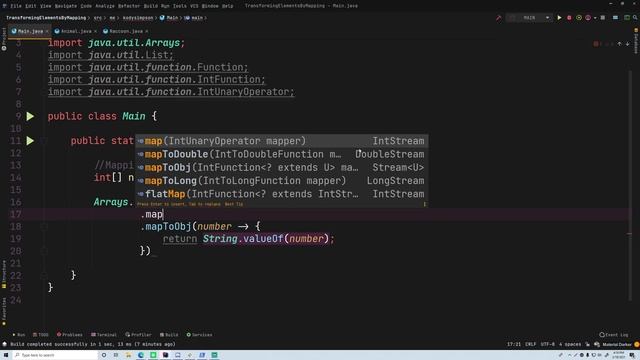Open the Edge browser from the taskbar
Image resolution: width=640 pixels, height=360 pixels.
141,355
